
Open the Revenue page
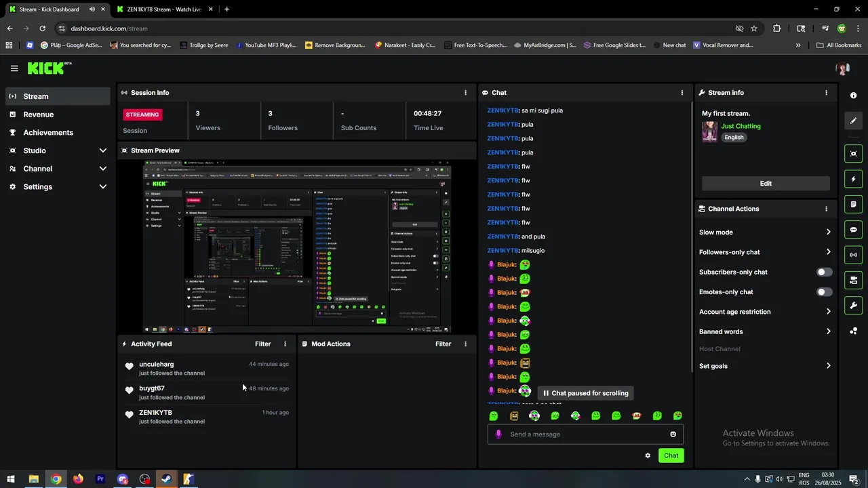point(58,115)
